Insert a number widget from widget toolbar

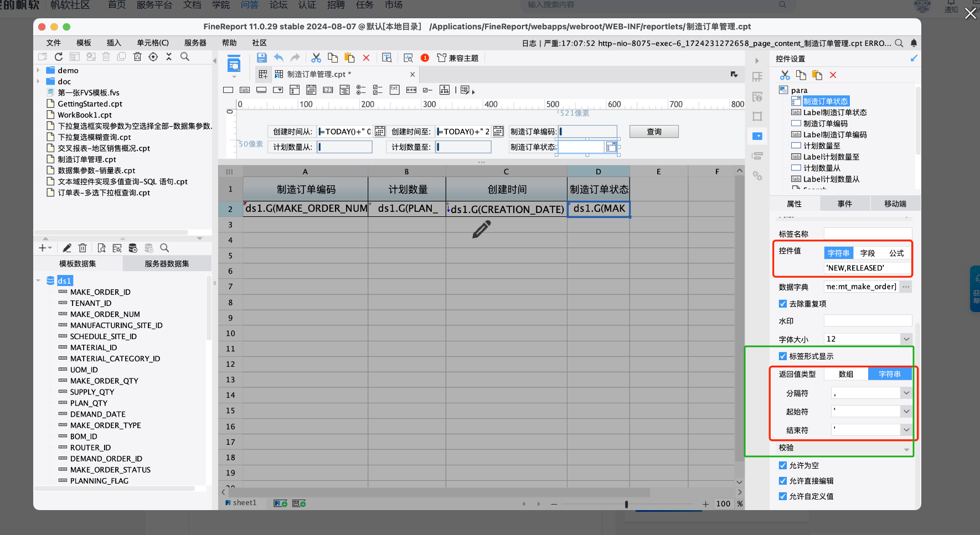click(328, 90)
